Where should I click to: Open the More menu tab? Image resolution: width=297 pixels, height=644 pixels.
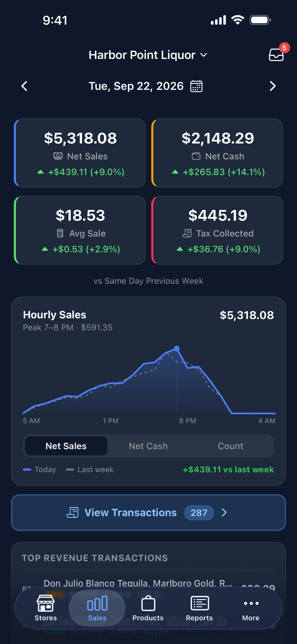251,608
